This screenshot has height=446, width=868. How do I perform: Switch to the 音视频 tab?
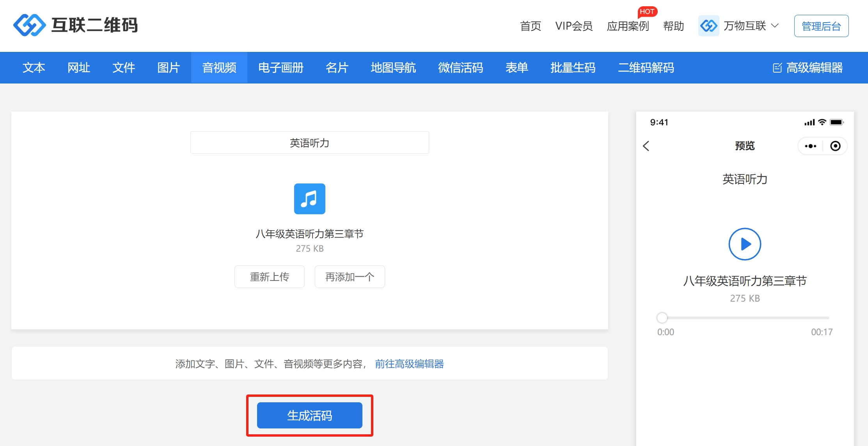(x=219, y=68)
